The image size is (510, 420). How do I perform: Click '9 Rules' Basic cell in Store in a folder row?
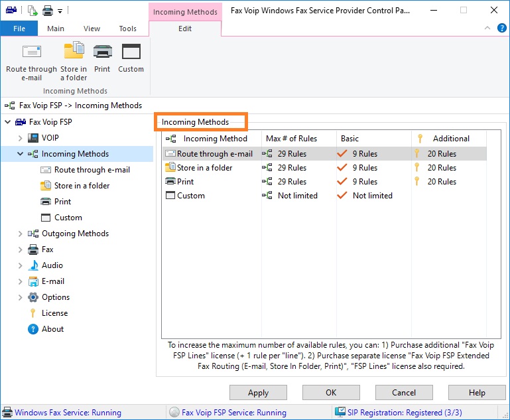(365, 168)
